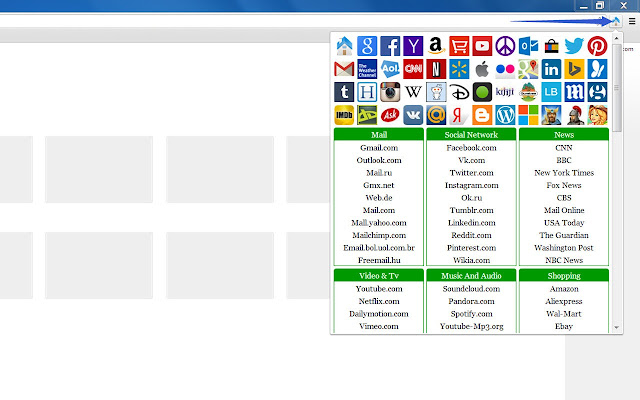Open the Tumblr shortcut icon
This screenshot has width=640, height=400.
[344, 92]
